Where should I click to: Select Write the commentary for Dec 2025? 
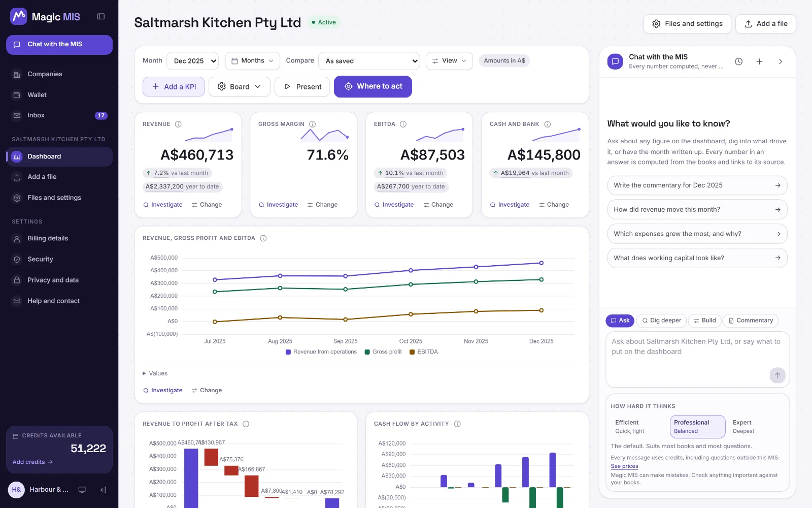point(697,185)
